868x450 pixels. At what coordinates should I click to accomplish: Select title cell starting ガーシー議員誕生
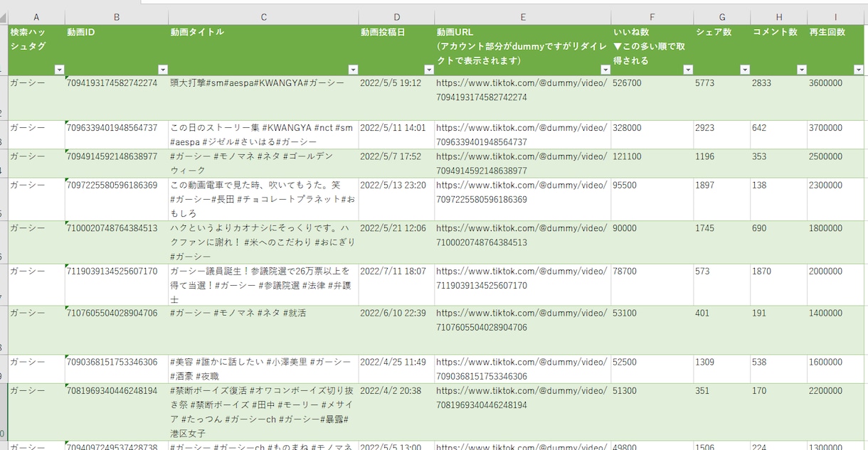264,285
